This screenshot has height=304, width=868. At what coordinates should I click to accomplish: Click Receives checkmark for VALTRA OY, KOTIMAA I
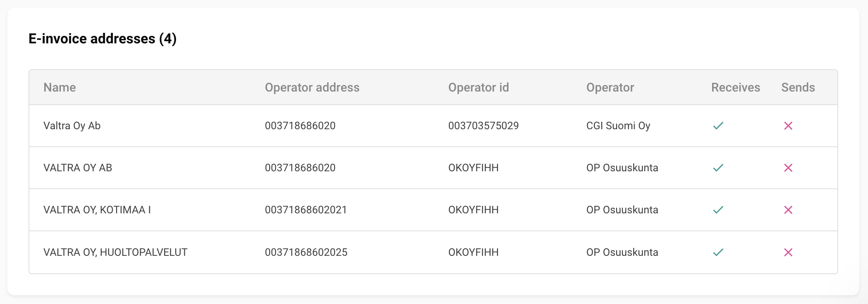[718, 210]
